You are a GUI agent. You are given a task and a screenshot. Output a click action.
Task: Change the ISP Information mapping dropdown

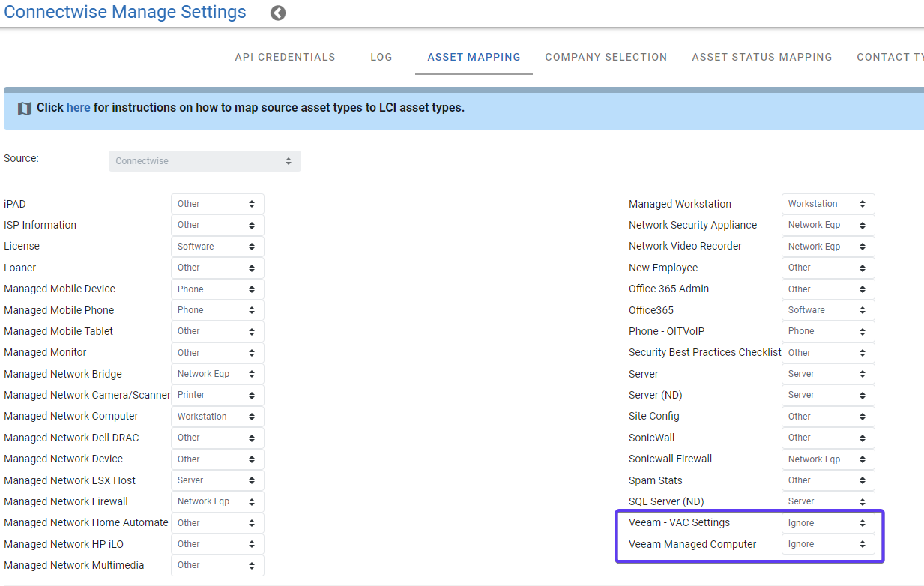point(217,225)
